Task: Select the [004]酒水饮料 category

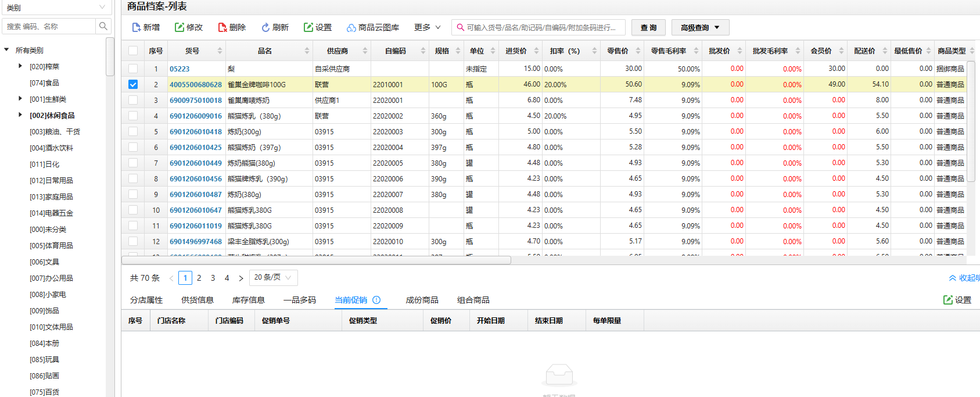Action: (x=52, y=148)
